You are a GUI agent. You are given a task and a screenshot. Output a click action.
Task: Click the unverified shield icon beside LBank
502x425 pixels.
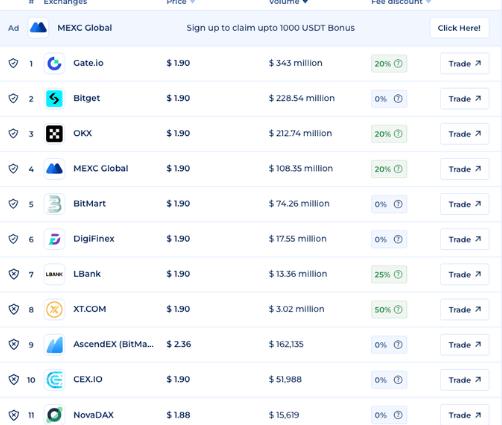[x=13, y=274]
